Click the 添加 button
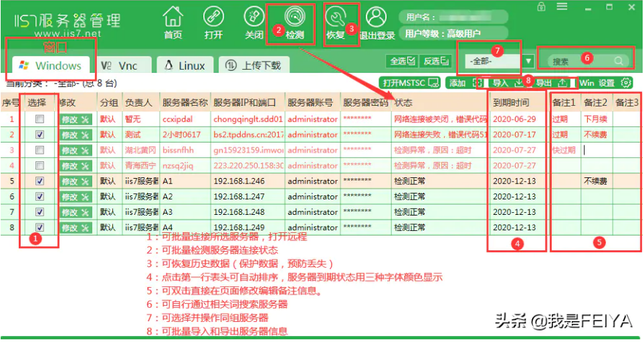 click(x=464, y=83)
